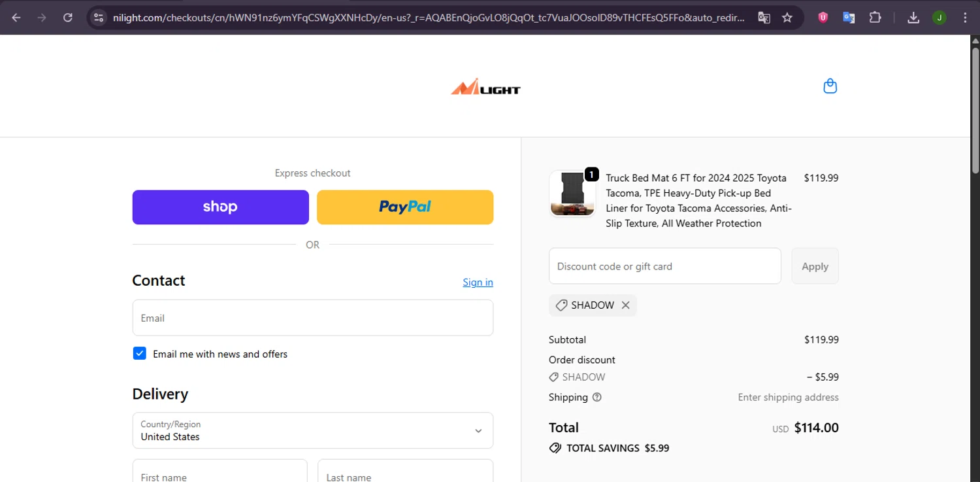Focus the Last name field

pos(405,472)
